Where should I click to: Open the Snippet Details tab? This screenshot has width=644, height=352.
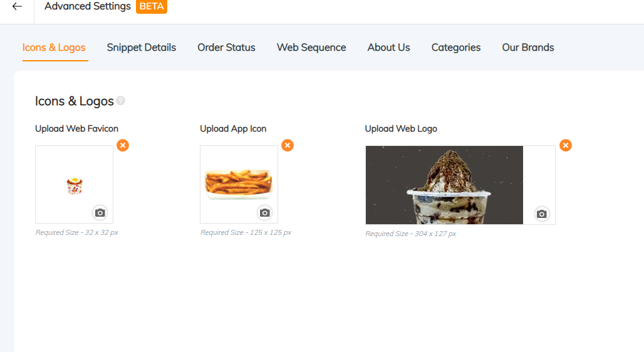click(x=142, y=48)
